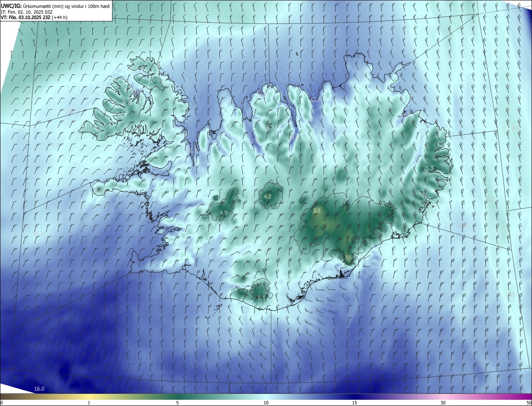532x406 pixels.
Task: Click the 3.6 value near the southeast coast
Action: [348, 257]
